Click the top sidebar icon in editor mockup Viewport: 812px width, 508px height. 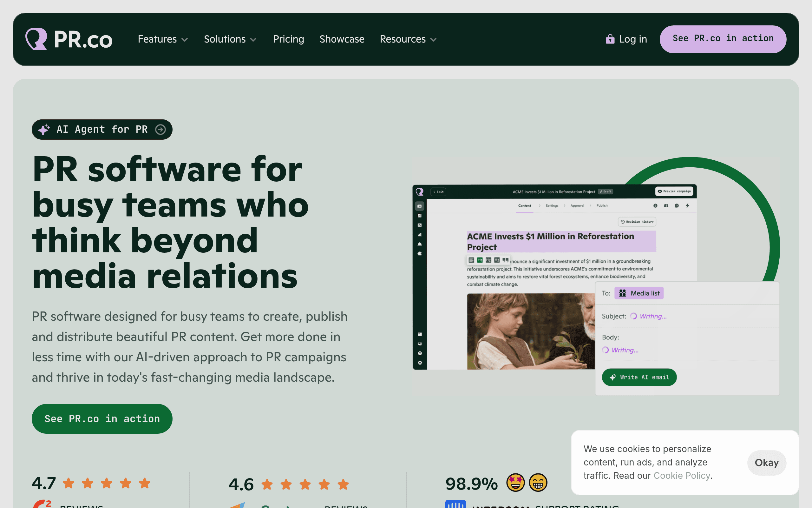419,206
